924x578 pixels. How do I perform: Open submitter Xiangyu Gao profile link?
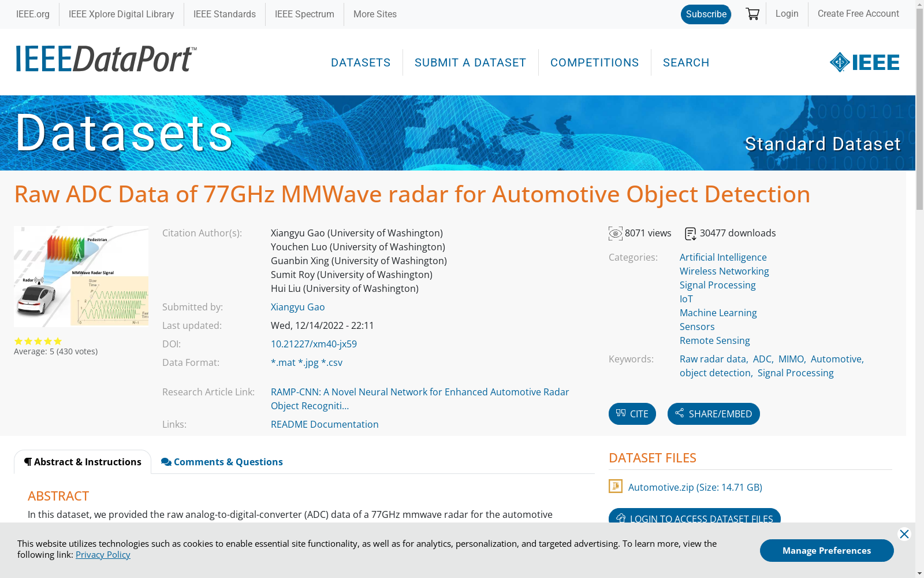tap(298, 307)
